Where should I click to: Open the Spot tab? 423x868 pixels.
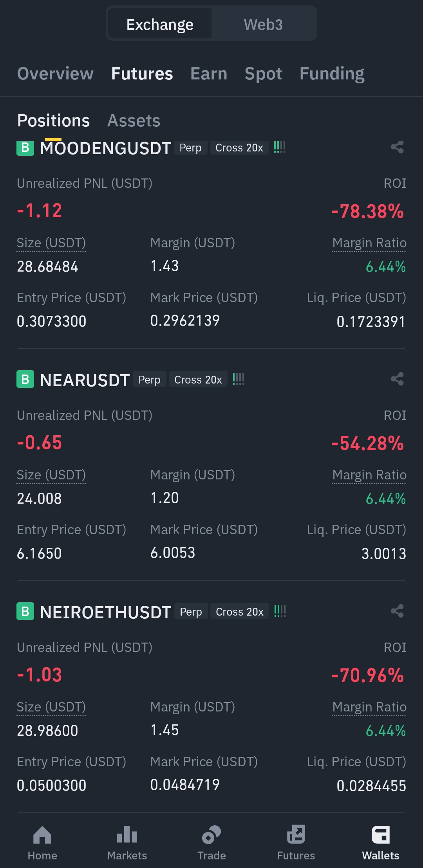pyautogui.click(x=263, y=74)
